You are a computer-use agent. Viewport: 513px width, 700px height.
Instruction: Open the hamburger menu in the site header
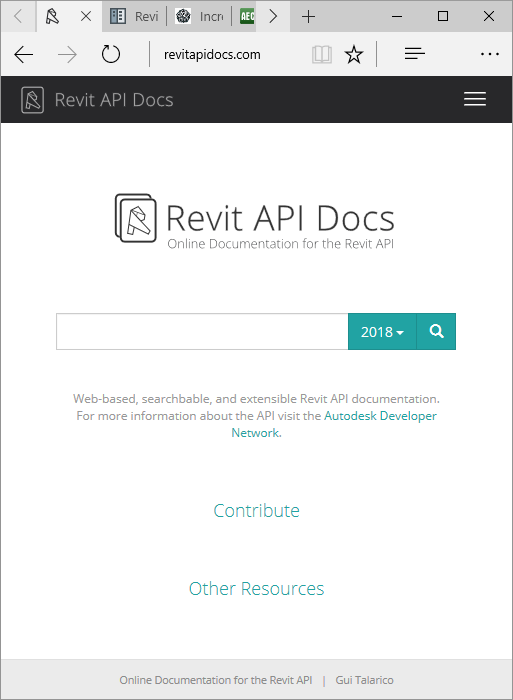tap(475, 99)
